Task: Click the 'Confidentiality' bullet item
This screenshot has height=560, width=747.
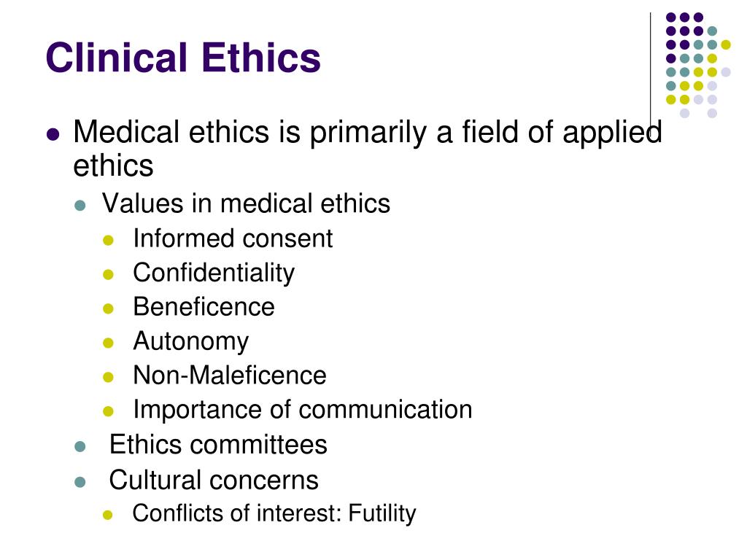Action: click(x=214, y=273)
